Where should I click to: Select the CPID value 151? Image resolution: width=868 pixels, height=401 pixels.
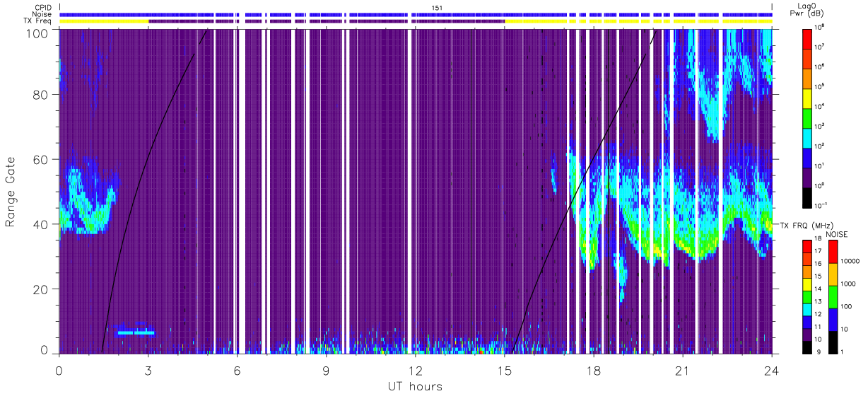pyautogui.click(x=437, y=7)
